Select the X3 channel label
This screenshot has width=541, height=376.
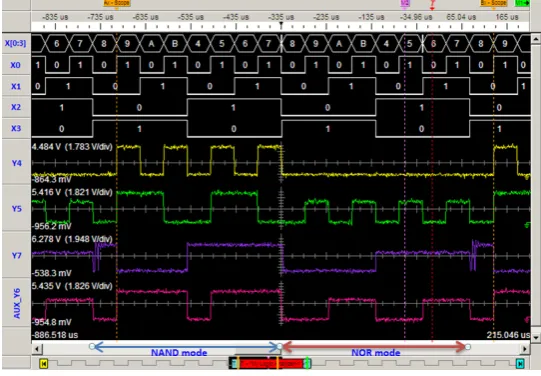pos(16,128)
